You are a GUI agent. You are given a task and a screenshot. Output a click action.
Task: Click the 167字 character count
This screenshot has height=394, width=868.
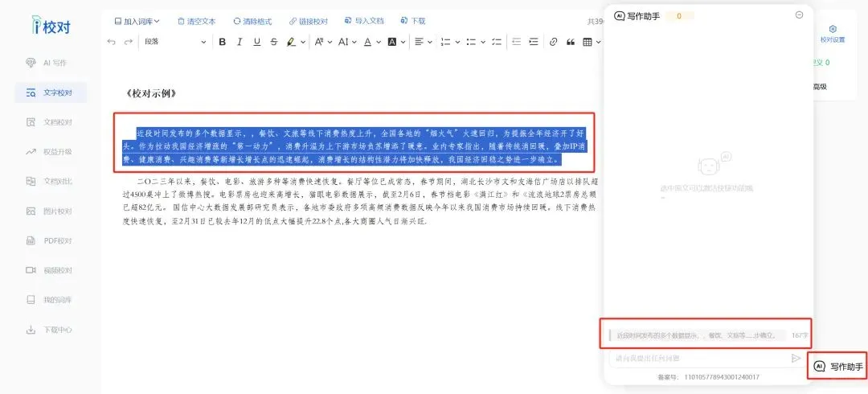click(x=800, y=335)
